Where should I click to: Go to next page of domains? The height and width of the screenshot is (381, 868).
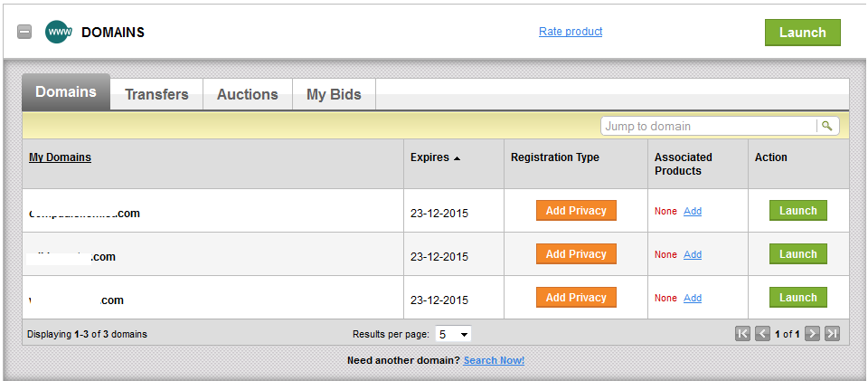[x=812, y=334]
